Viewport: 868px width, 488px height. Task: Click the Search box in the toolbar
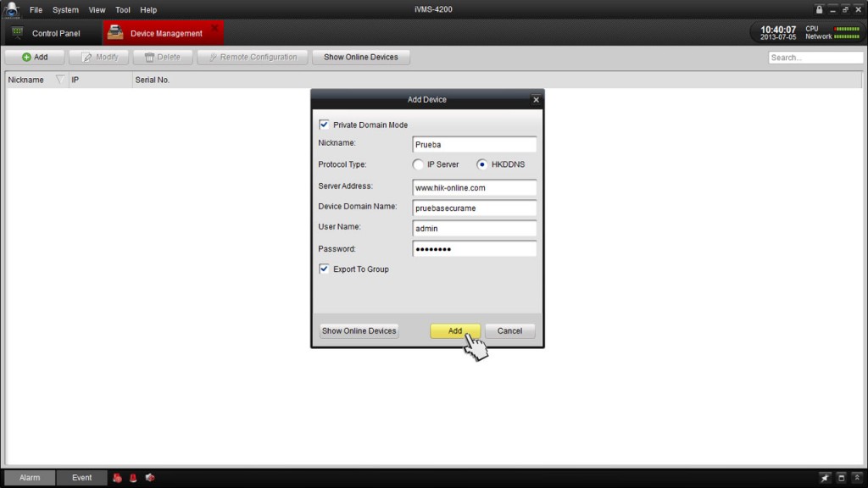coord(815,58)
